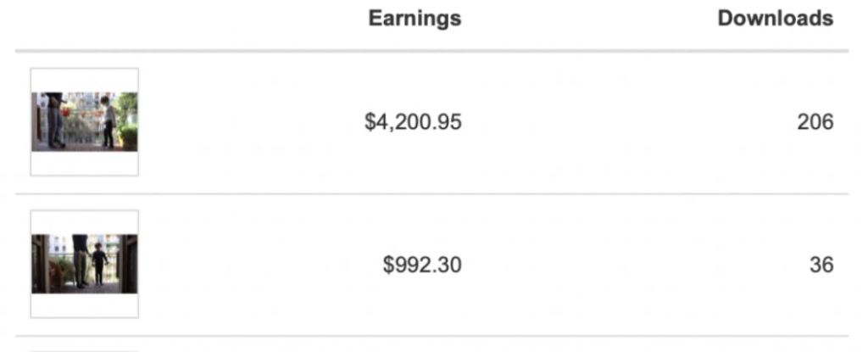The width and height of the screenshot is (868, 352).
Task: Open the first balcony video thumbnail
Action: click(85, 122)
